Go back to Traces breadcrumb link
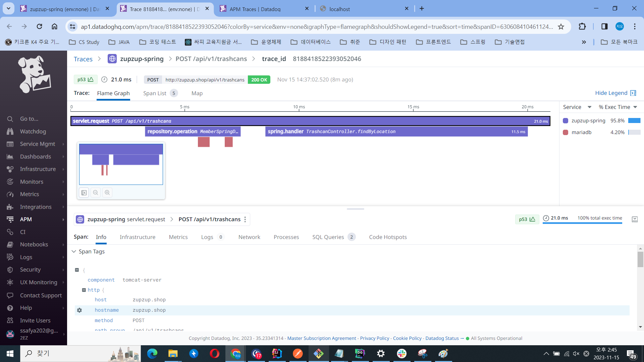644x362 pixels. point(83,59)
